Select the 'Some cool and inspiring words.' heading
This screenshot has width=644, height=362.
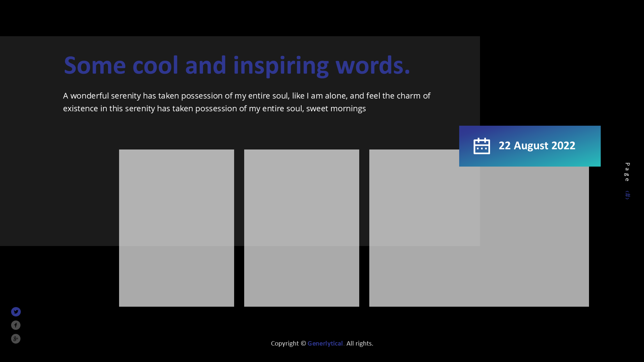point(237,65)
